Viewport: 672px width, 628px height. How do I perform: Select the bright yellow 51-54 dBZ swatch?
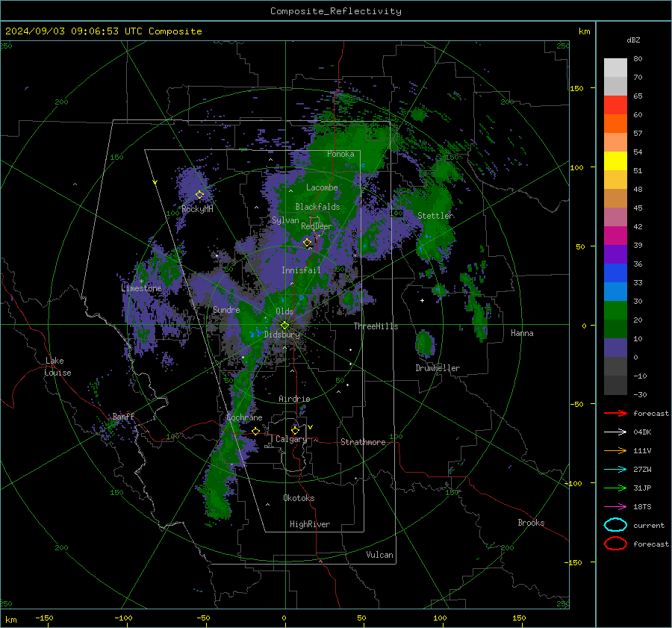click(615, 161)
